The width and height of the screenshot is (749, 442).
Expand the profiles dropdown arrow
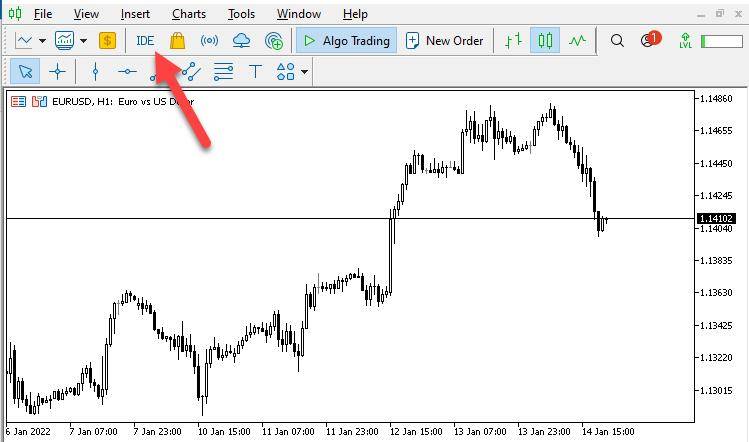point(83,41)
